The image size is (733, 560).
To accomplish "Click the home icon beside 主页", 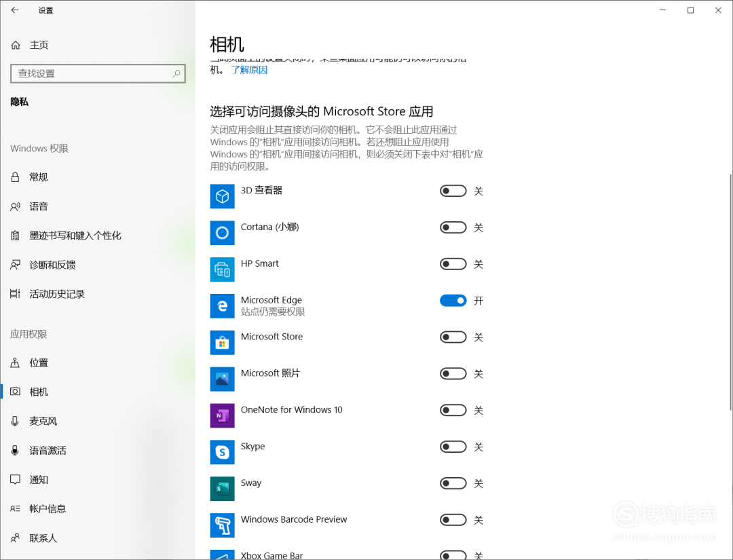I will [x=16, y=45].
